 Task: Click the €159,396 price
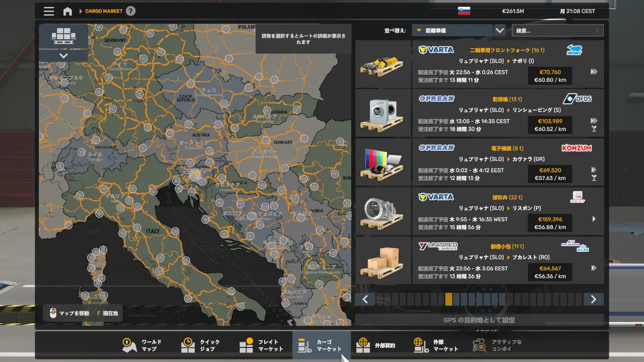(550, 219)
